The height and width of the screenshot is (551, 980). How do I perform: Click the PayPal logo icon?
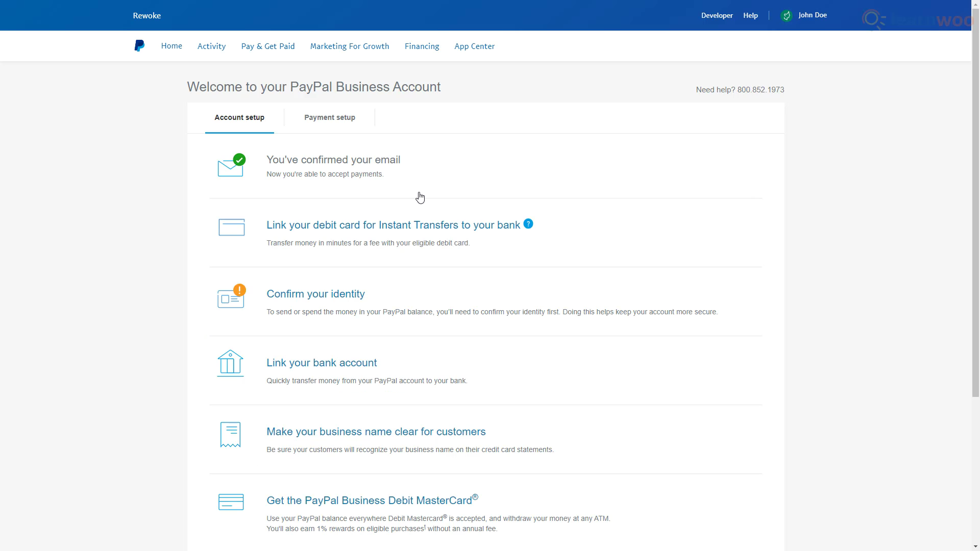pyautogui.click(x=139, y=46)
